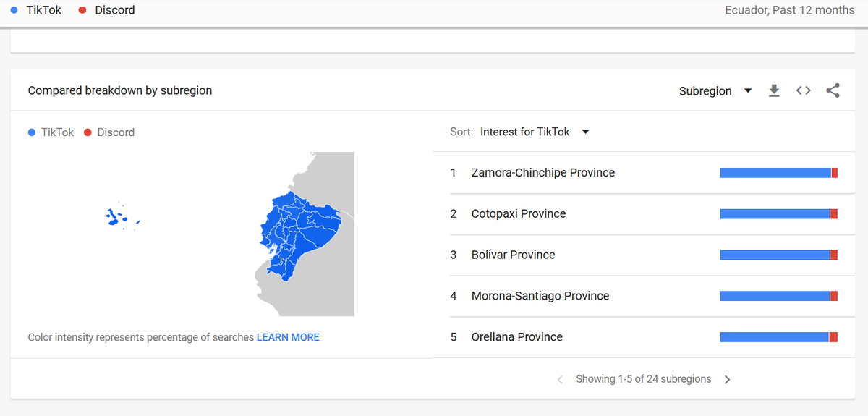Expand the Sort Interest for TikTok dropdown
Screen dimensions: 868x416
(535, 132)
